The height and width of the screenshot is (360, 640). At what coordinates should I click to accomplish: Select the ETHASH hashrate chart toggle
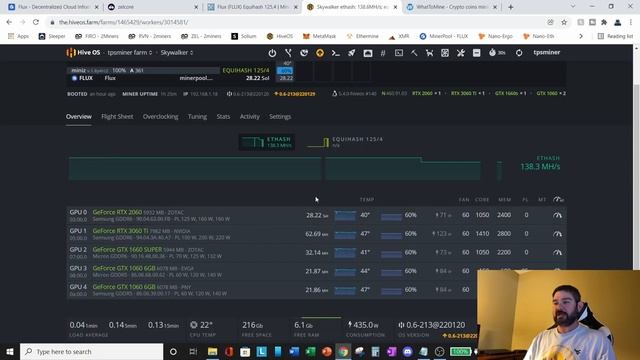(267, 142)
